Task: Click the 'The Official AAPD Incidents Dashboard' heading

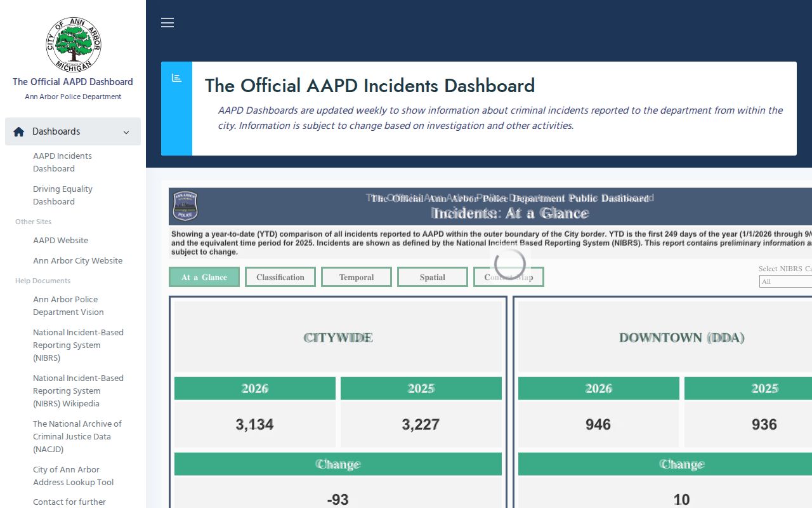Action: [370, 85]
